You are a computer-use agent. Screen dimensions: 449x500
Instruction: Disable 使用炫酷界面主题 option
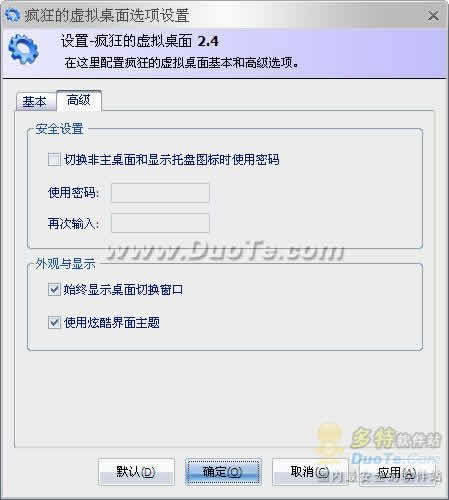(x=54, y=322)
